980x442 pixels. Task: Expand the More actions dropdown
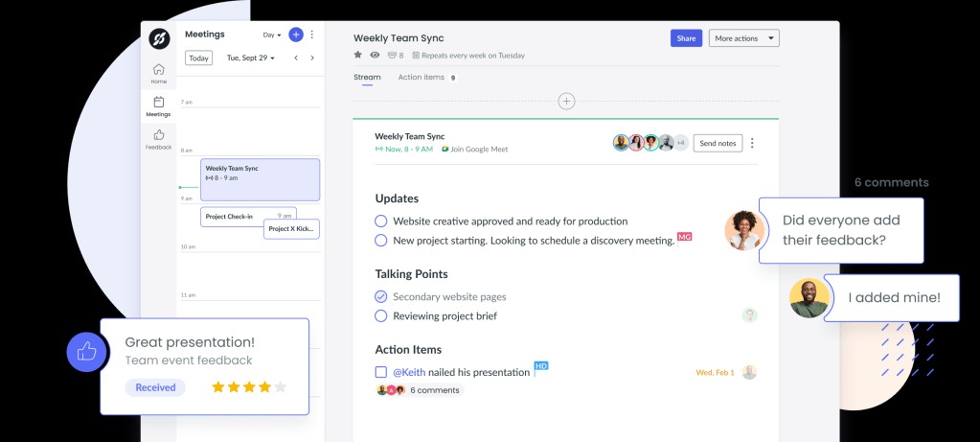click(x=743, y=38)
